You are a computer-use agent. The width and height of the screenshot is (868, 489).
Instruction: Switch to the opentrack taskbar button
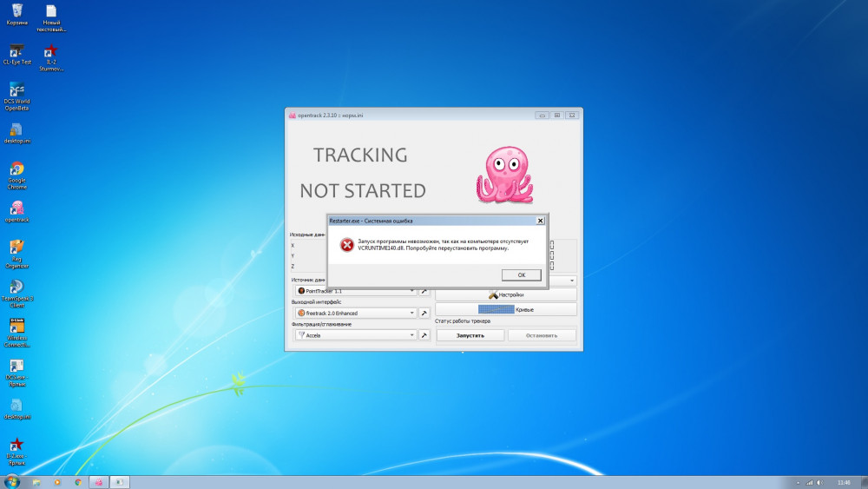coord(99,482)
